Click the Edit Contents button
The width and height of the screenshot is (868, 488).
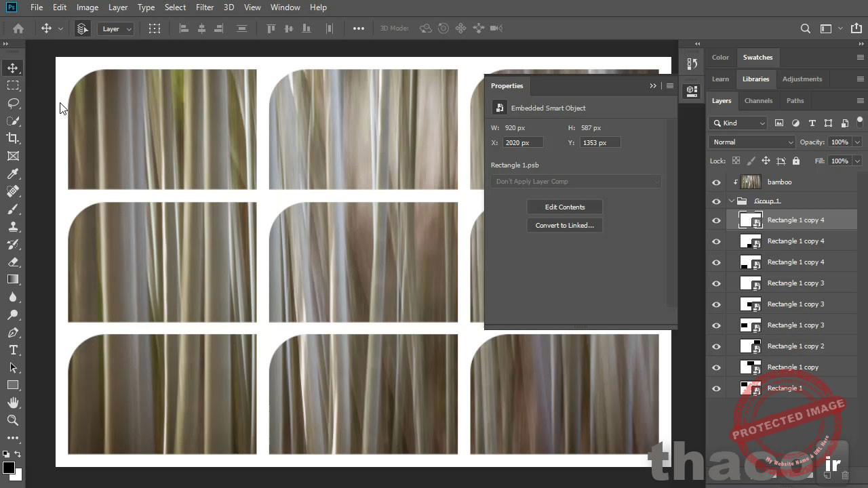coord(564,207)
